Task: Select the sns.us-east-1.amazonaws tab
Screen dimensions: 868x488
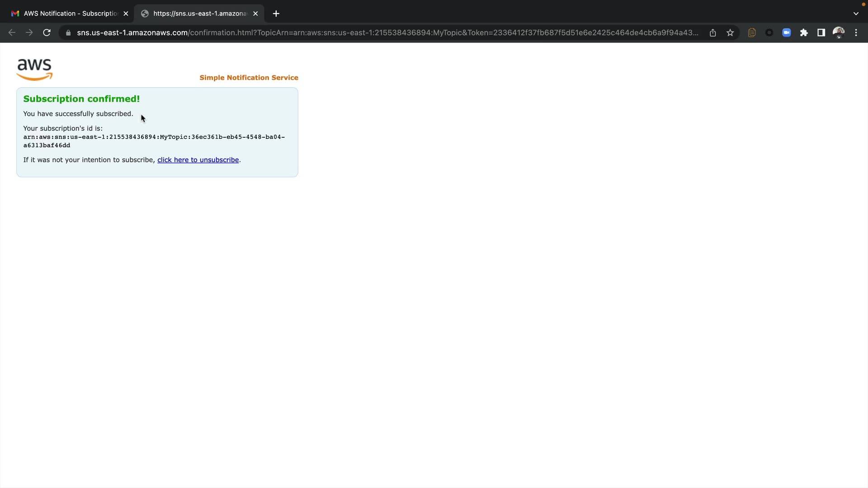Action: point(199,14)
